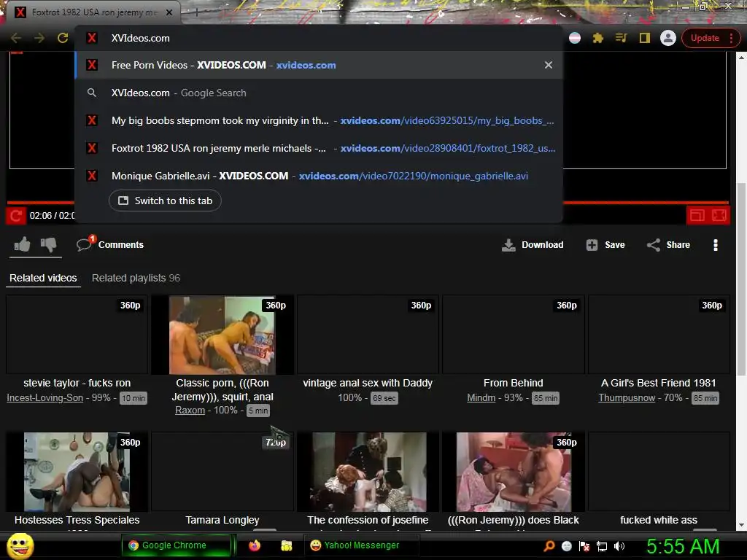
Task: Click the red video progress bar
Action: pyautogui.click(x=646, y=203)
